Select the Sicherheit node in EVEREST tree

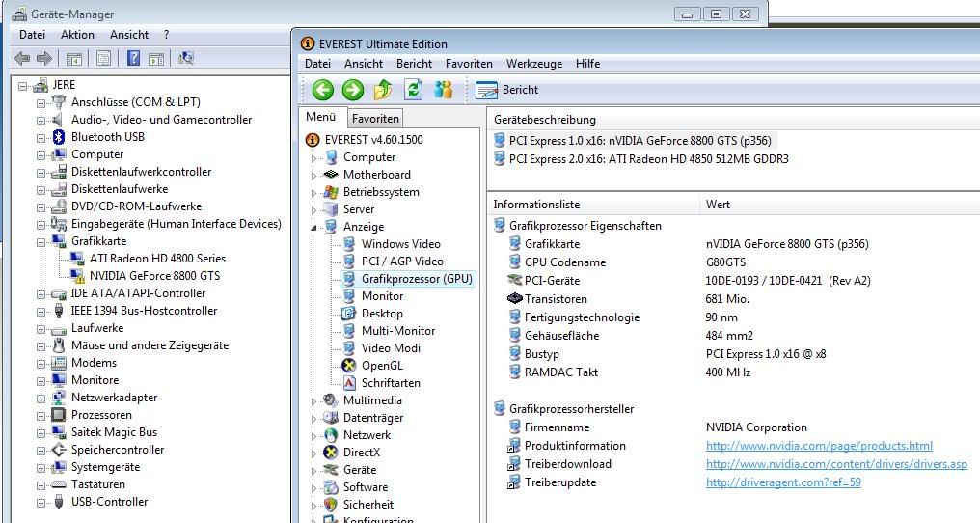[x=368, y=505]
